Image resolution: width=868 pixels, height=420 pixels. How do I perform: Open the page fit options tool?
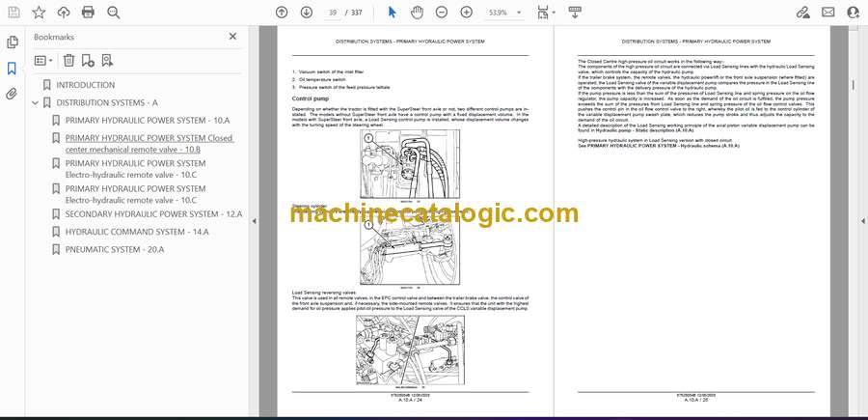pos(545,13)
